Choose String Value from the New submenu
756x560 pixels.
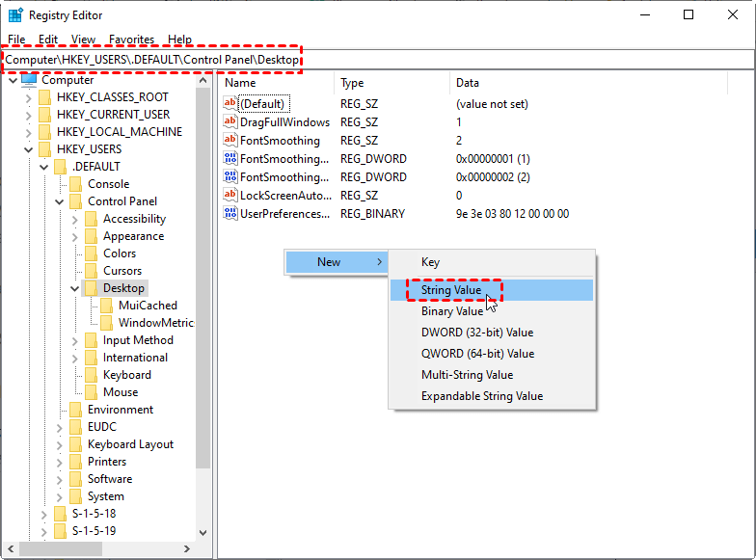[x=492, y=290]
